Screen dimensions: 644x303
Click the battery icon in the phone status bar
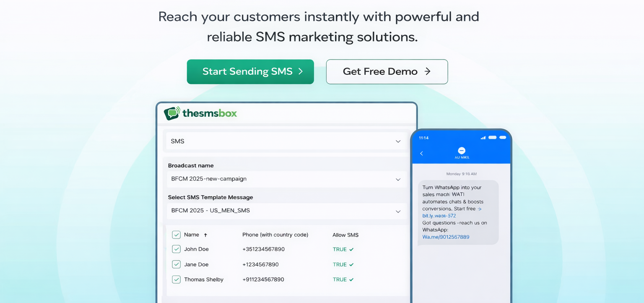(502, 137)
